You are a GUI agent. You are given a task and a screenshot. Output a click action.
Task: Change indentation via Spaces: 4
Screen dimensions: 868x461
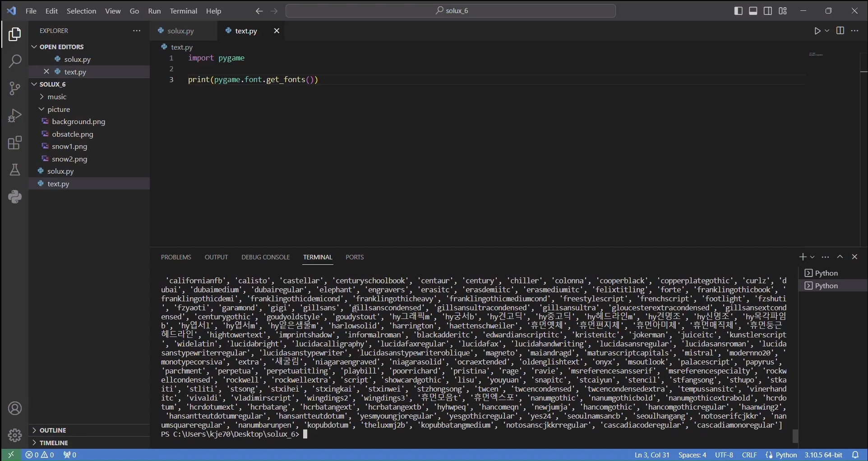692,455
